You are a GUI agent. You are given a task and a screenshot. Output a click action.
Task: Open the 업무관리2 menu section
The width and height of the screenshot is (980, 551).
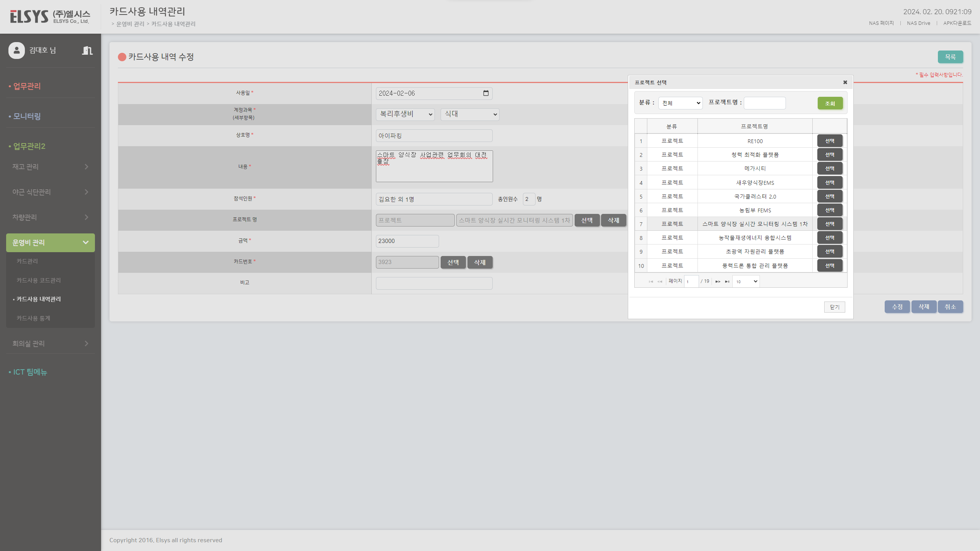(29, 146)
